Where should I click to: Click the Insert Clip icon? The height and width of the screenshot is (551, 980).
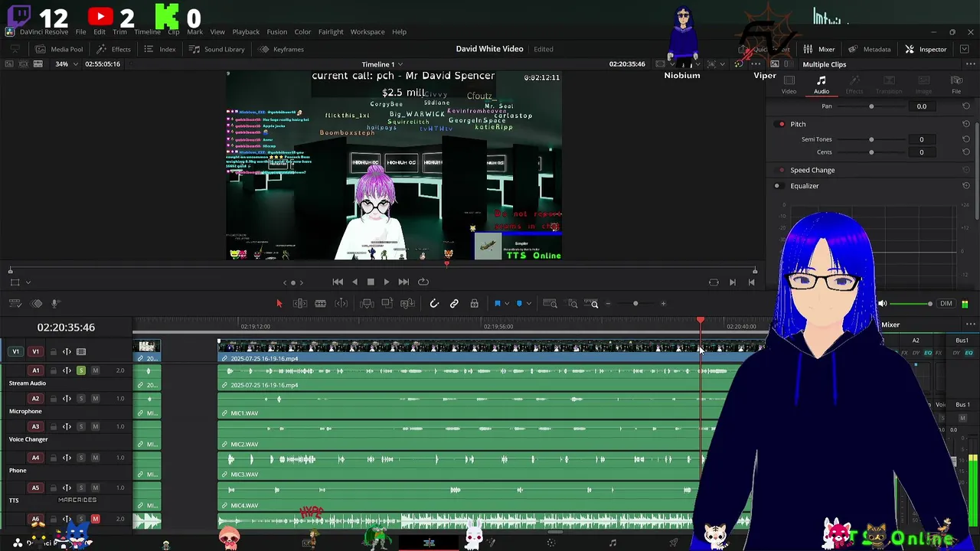coord(367,304)
